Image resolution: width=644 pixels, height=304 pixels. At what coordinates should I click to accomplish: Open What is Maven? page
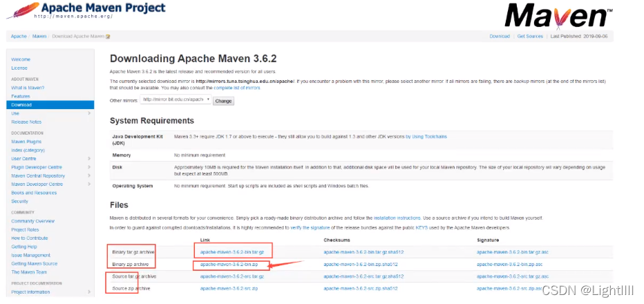28,88
